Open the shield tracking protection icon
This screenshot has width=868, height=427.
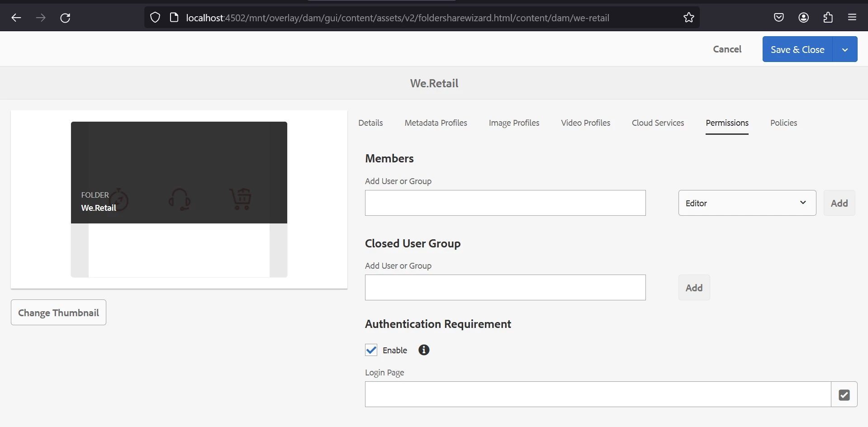coord(155,18)
